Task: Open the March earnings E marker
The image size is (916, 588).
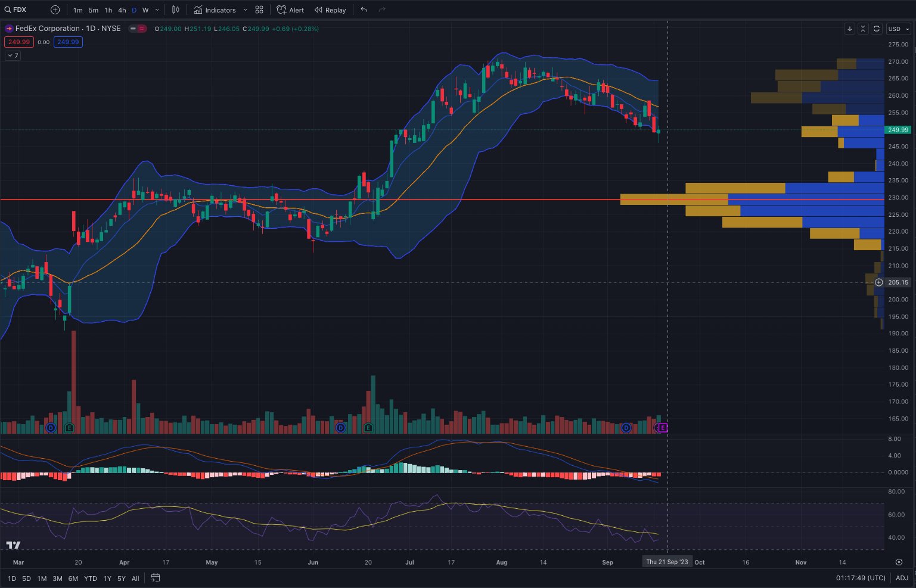Action: click(69, 428)
